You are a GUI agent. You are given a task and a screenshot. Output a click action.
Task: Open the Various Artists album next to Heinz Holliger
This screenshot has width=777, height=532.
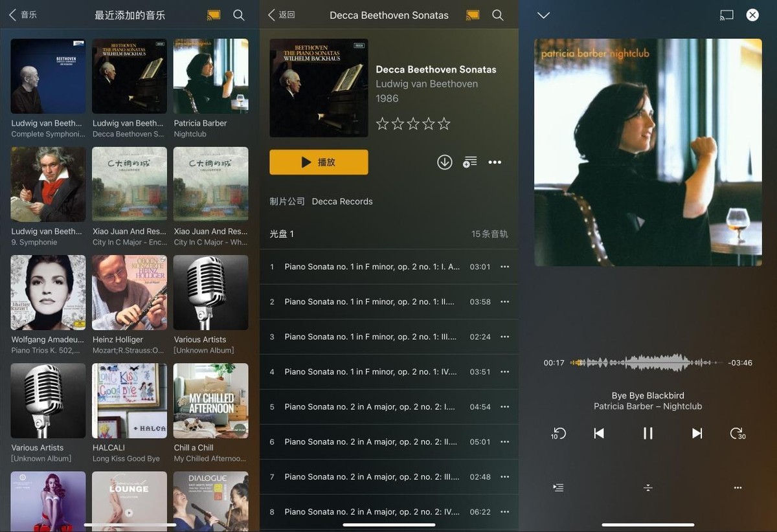tap(210, 293)
